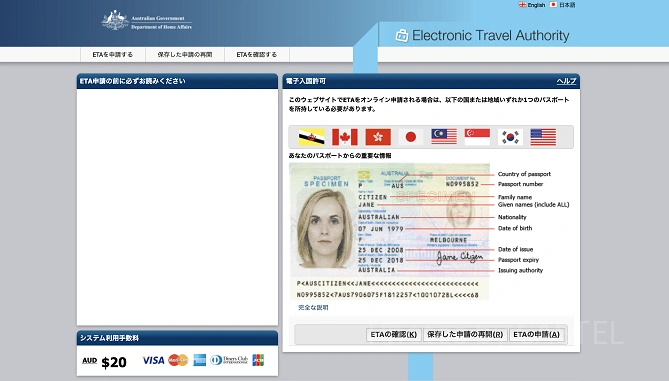The height and width of the screenshot is (381, 669).
Task: Click the 'Nationality' label
Action: [512, 217]
